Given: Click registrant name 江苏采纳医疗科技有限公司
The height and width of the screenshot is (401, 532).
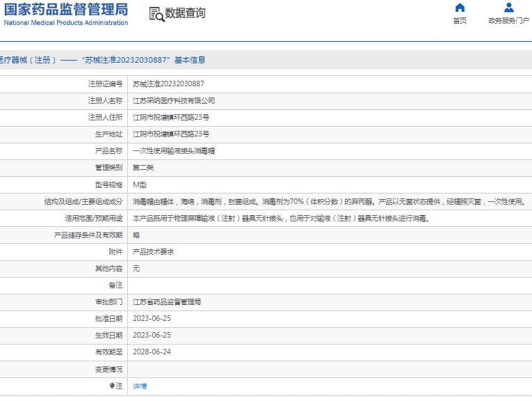Looking at the screenshot, I should [174, 101].
